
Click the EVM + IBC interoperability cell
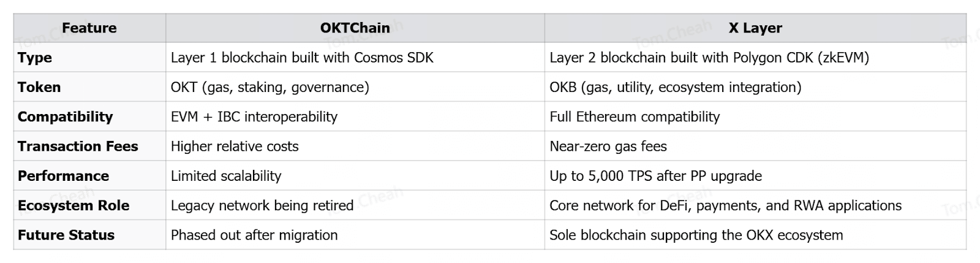(254, 116)
